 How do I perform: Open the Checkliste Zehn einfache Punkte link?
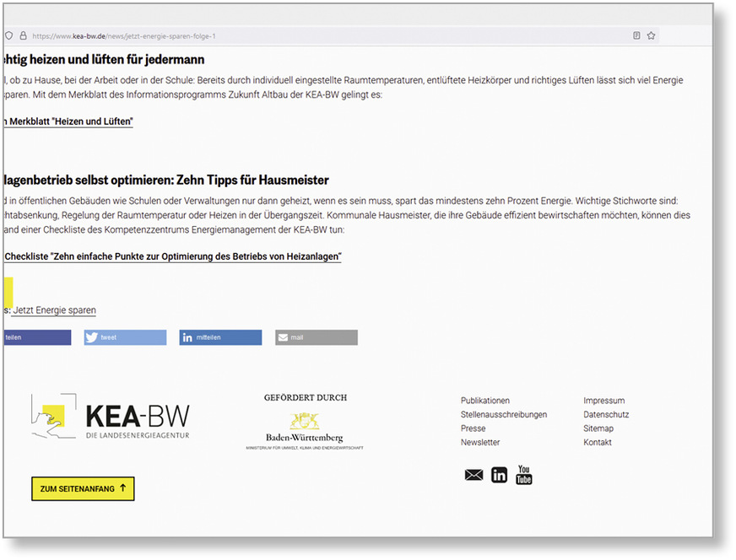(x=172, y=256)
